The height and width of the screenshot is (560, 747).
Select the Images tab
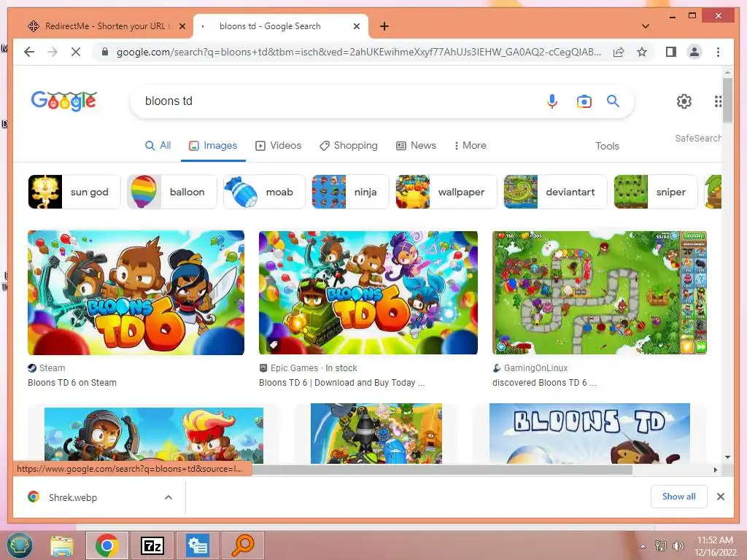[213, 146]
